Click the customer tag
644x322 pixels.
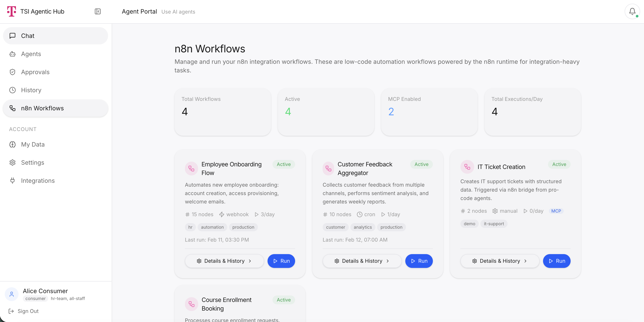[336, 227]
